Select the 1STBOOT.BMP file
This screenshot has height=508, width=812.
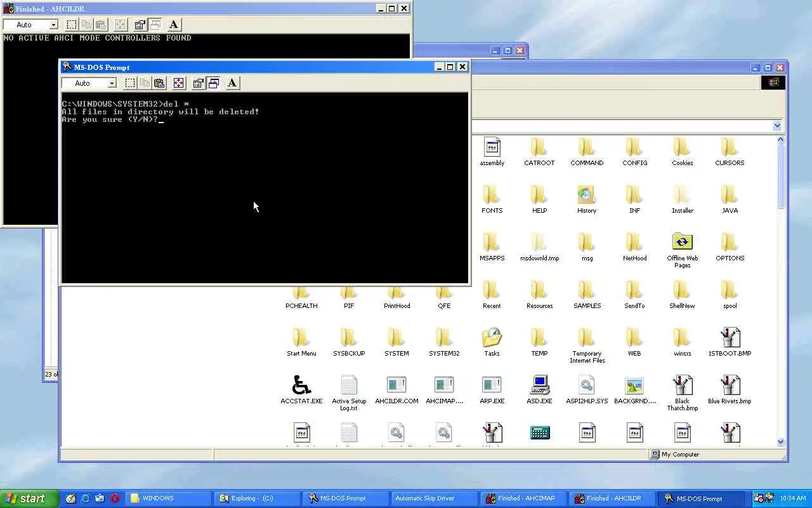pyautogui.click(x=730, y=342)
